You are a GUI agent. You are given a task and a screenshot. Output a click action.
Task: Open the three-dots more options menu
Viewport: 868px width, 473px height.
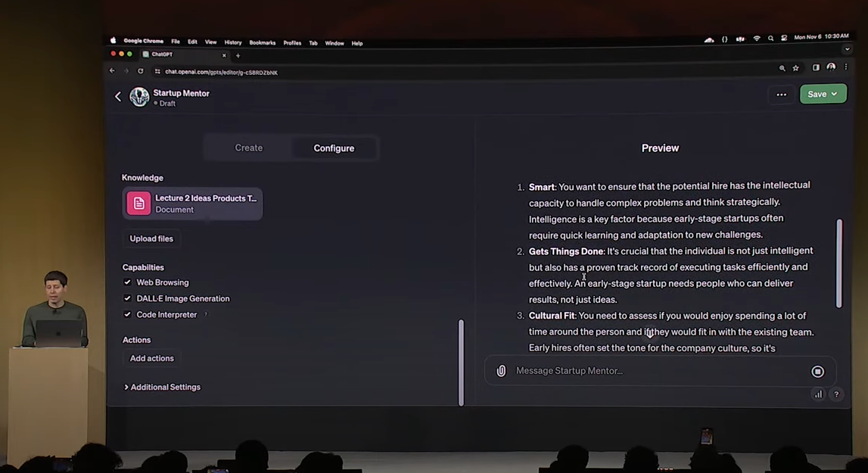point(781,95)
